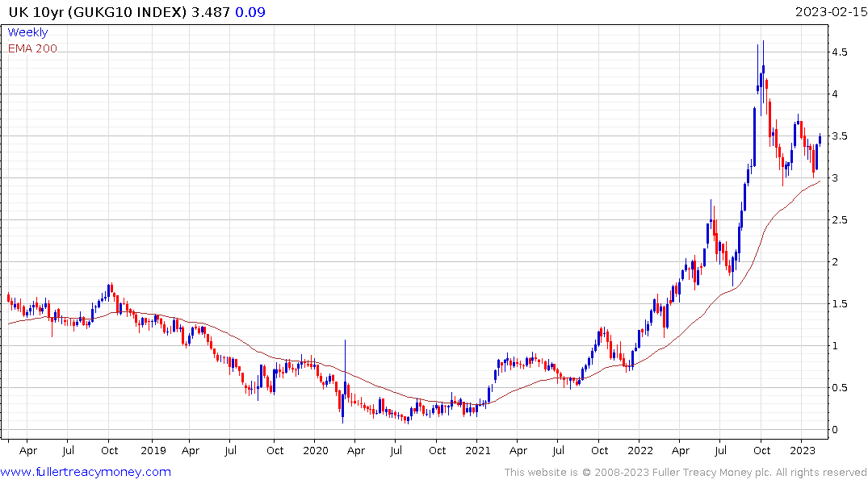Open the www.fullertreacymoney.com link
Viewport: 868px width, 484px height.
tap(86, 472)
